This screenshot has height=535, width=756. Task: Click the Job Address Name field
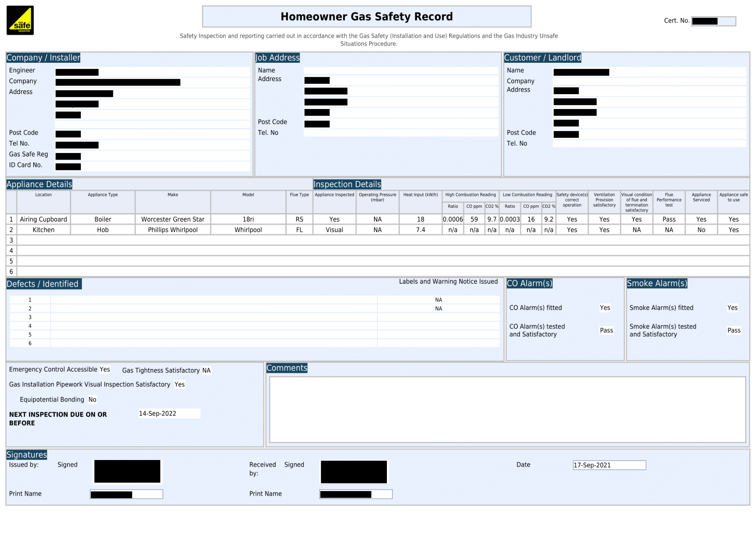pos(401,71)
